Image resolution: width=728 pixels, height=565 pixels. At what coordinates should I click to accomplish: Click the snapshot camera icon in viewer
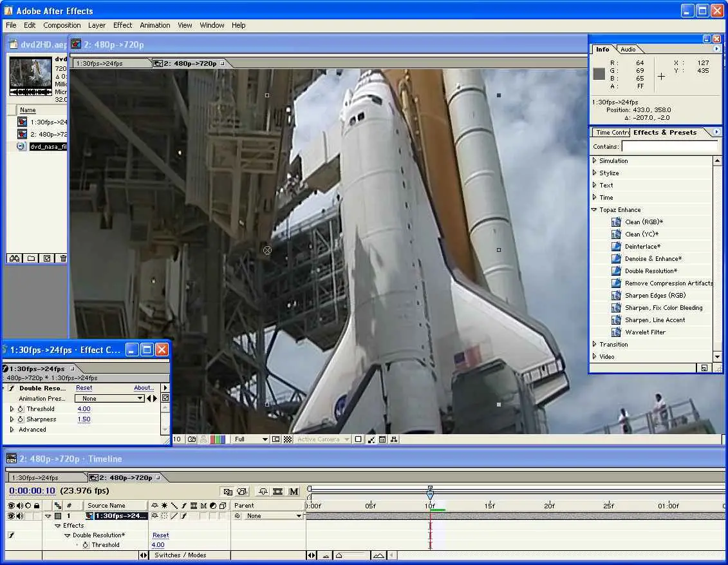coord(192,439)
